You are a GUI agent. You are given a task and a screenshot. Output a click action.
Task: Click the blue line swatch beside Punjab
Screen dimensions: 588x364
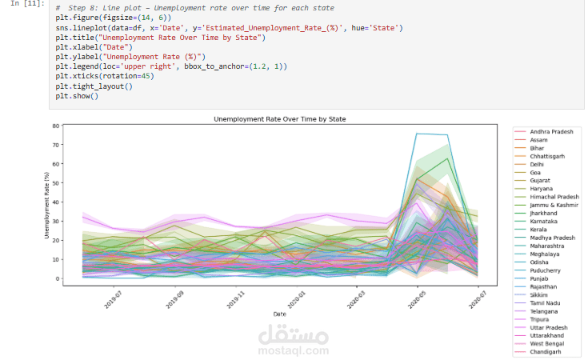click(x=520, y=278)
